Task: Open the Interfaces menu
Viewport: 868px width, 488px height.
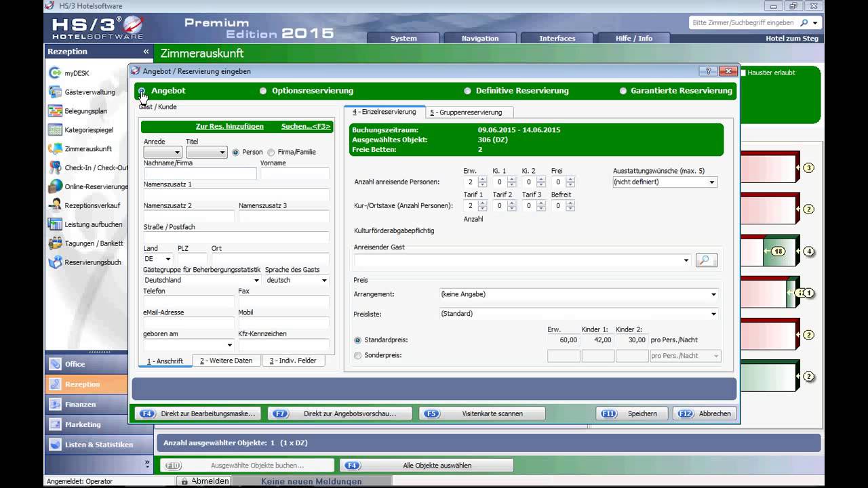Action: pyautogui.click(x=557, y=39)
